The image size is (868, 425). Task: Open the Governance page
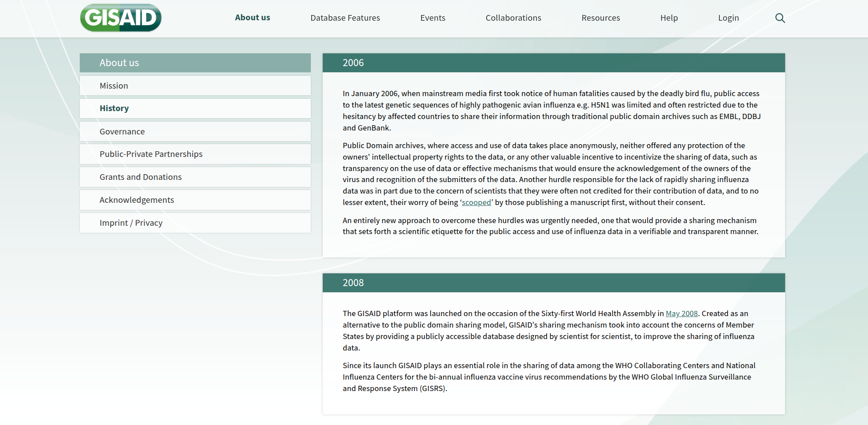point(195,131)
